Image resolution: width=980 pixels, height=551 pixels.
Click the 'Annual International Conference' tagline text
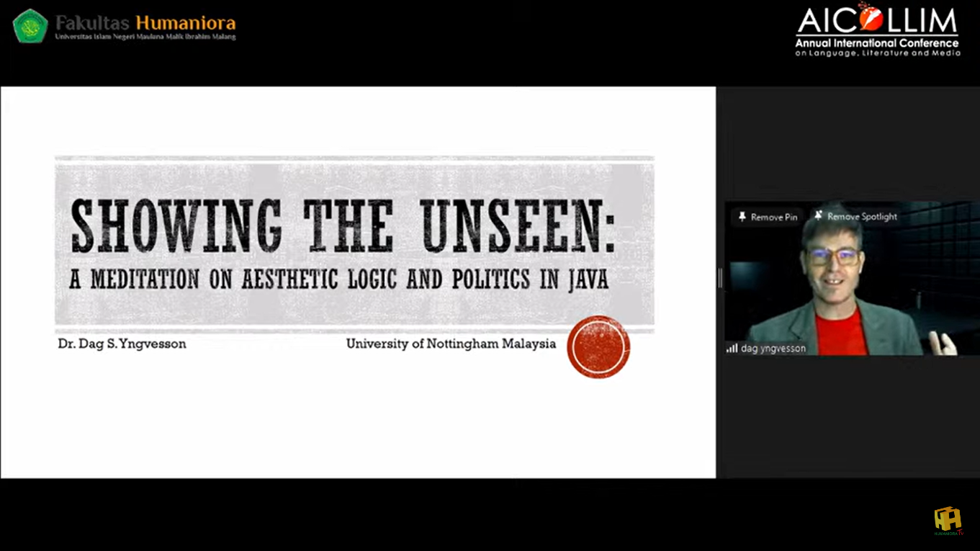877,44
